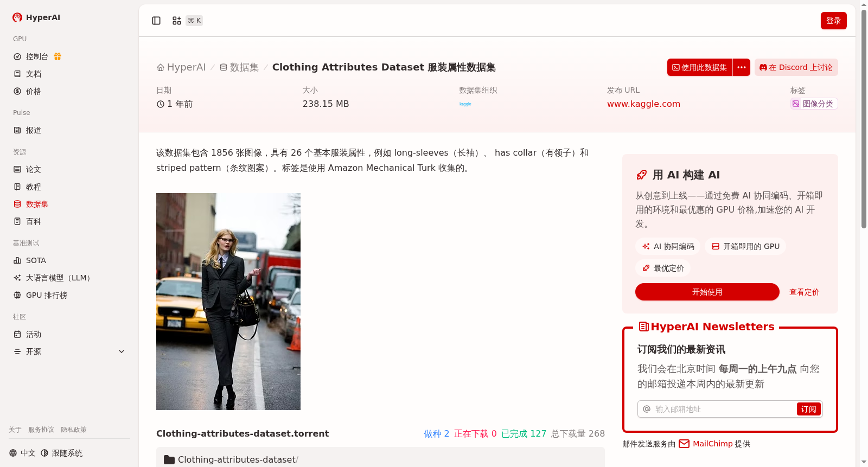Click the HyperAI logo icon

pos(17,17)
